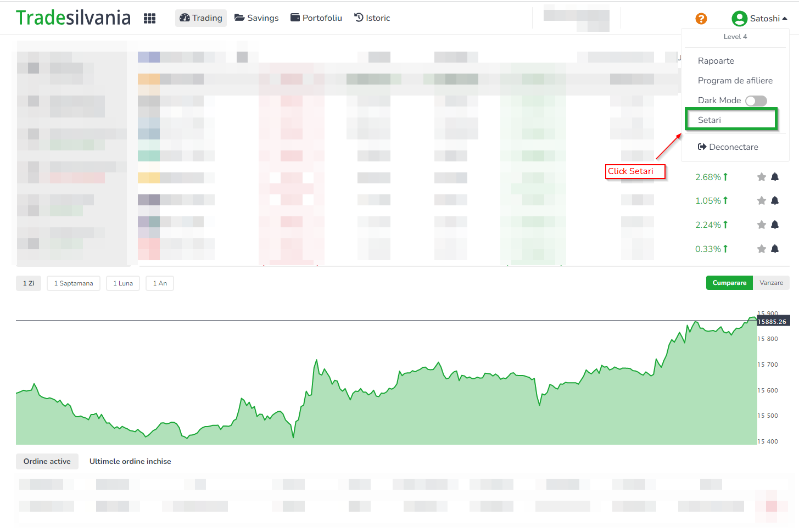799x532 pixels.
Task: Switch to Vanzare order mode
Action: [771, 283]
